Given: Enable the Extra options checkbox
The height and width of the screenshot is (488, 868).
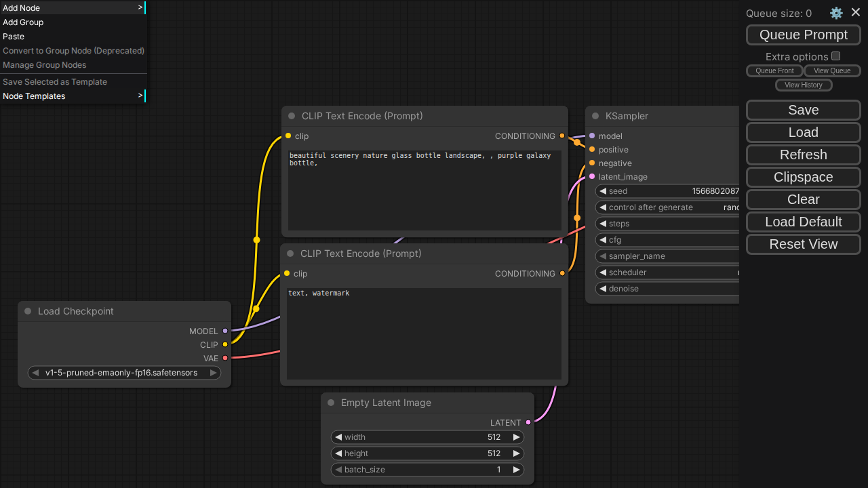Looking at the screenshot, I should 835,56.
